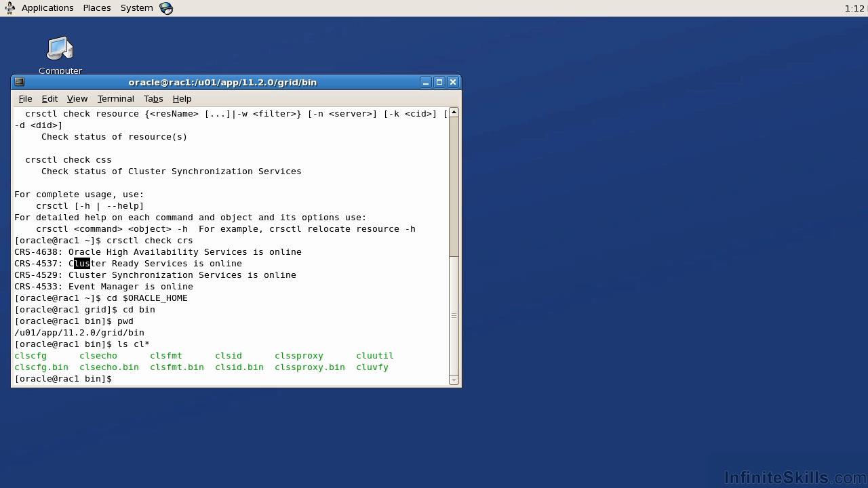Click 'Check status of resource(s)' line
This screenshot has width=868, height=488.
click(115, 137)
